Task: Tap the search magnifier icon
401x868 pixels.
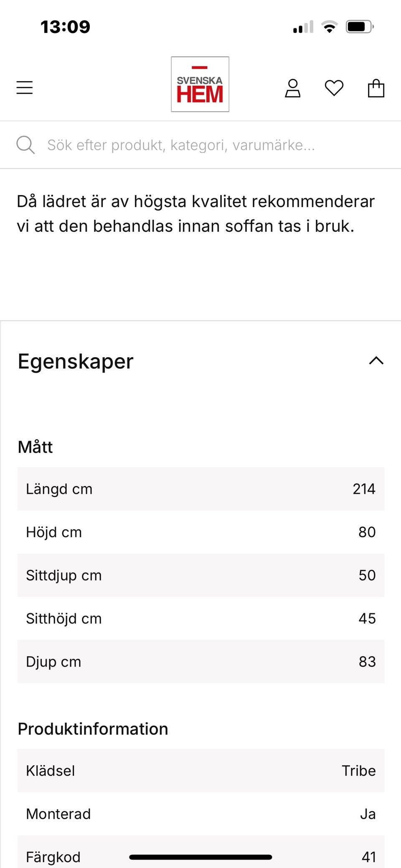Action: [25, 145]
